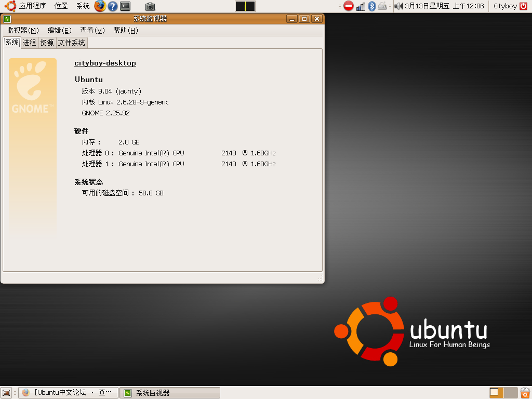Click the Ubuntu heading text
The width and height of the screenshot is (532, 399).
click(x=88, y=79)
